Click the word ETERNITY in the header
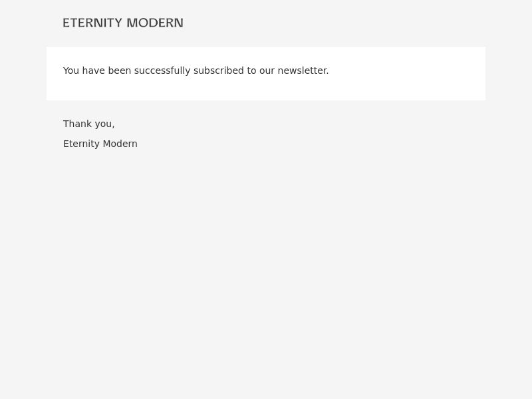 click(92, 23)
